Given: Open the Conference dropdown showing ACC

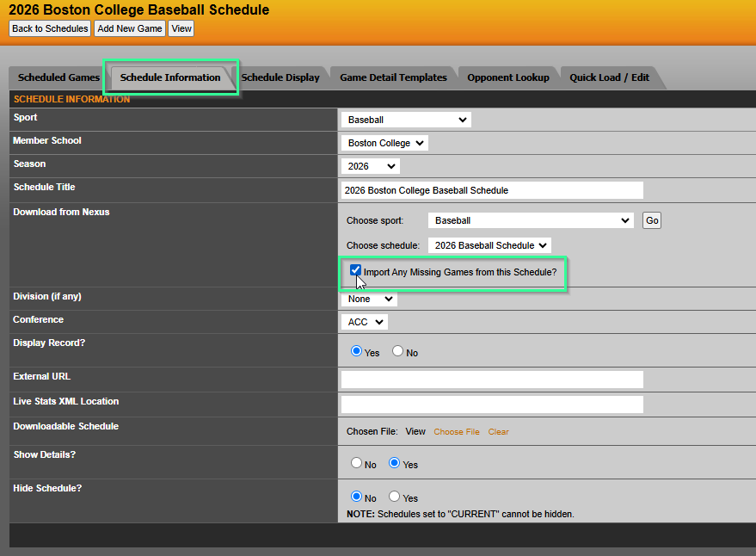Looking at the screenshot, I should pos(365,322).
